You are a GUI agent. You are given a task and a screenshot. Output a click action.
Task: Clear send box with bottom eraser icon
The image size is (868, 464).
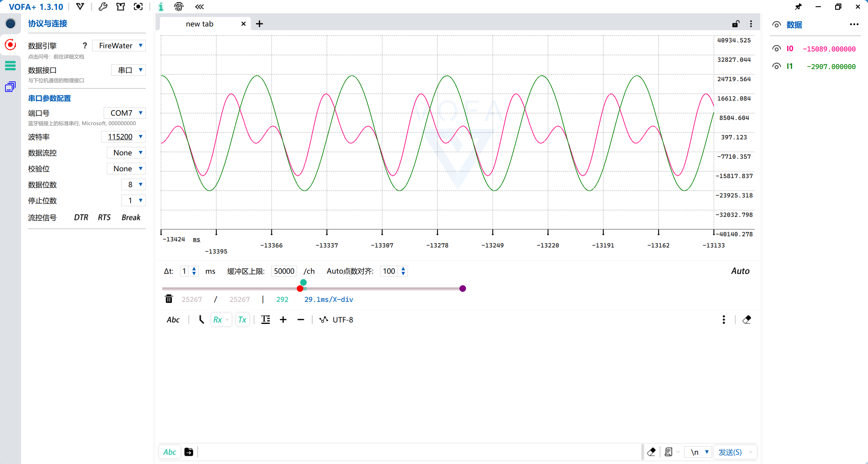[x=651, y=452]
